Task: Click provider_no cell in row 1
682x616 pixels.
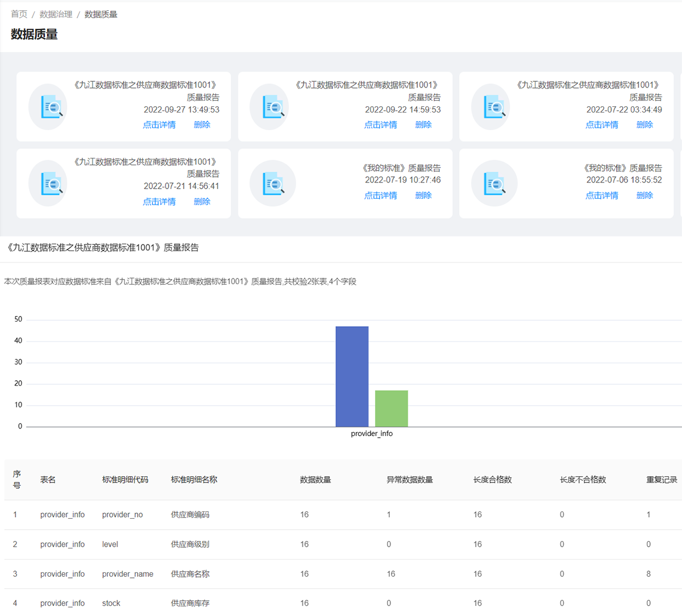Action: pyautogui.click(x=122, y=515)
